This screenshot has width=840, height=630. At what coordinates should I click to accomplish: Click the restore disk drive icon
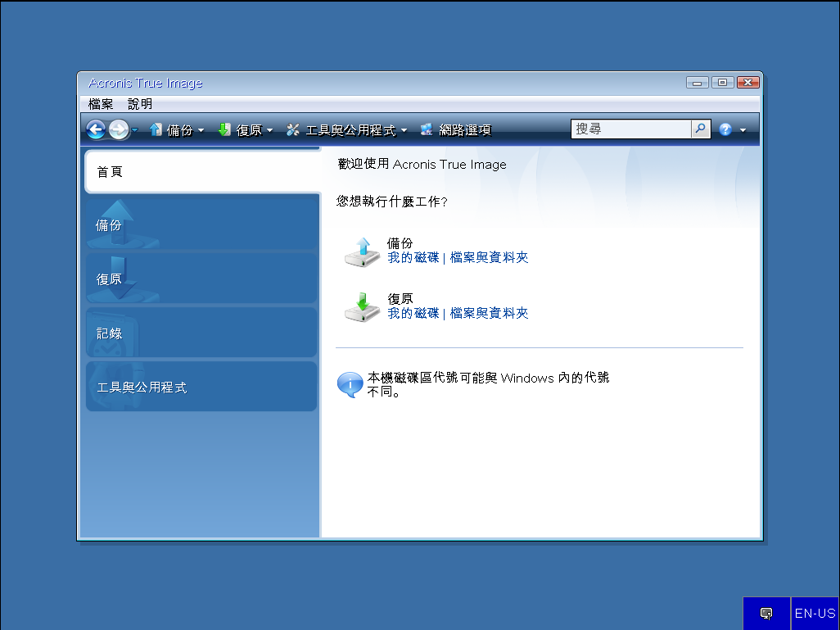[362, 307]
